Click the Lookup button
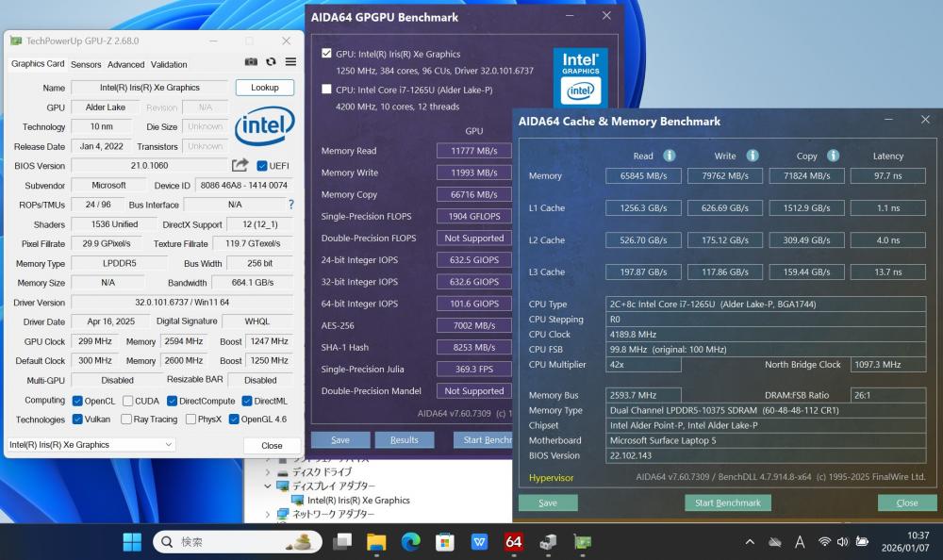Image resolution: width=943 pixels, height=560 pixels. 264,88
